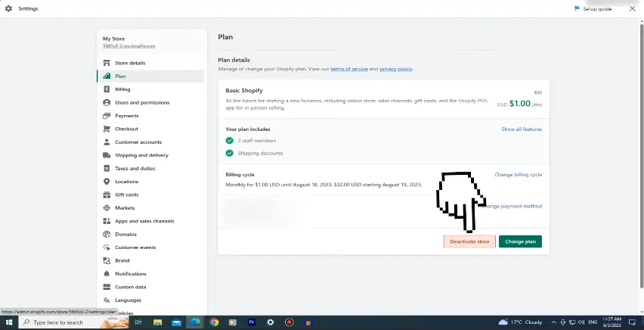Open the Mail app from the taskbar
This screenshot has height=330, width=644.
pos(177,322)
